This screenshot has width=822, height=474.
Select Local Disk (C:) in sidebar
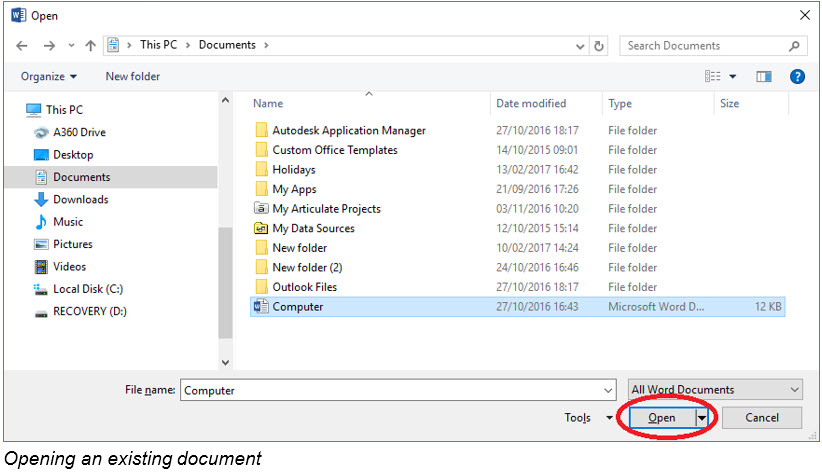pyautogui.click(x=78, y=289)
